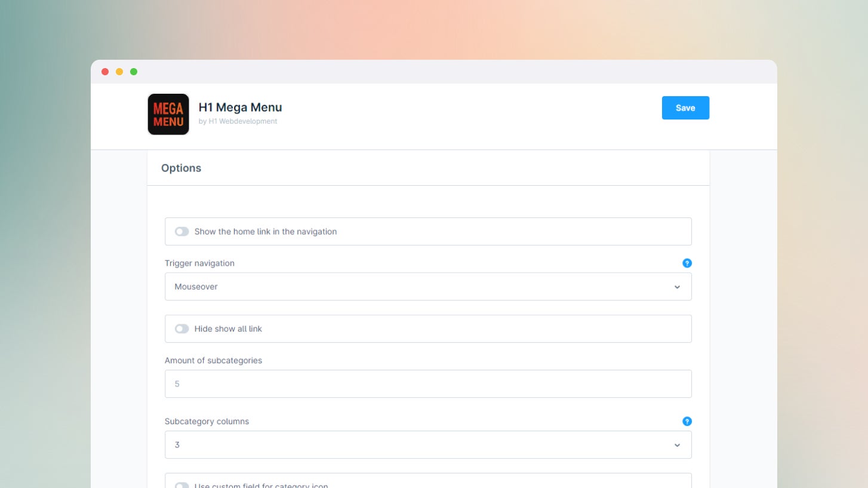Open help for Subcategory columns
This screenshot has width=868, height=488.
(687, 421)
